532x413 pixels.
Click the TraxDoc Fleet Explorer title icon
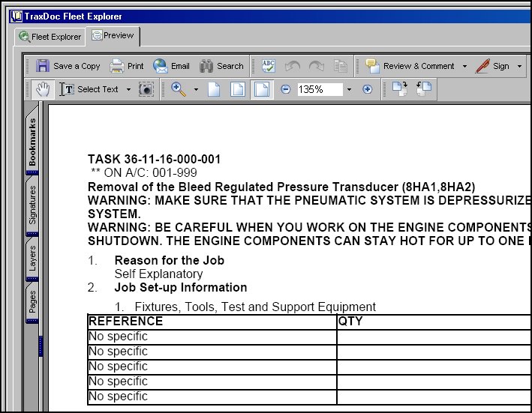tap(16, 16)
